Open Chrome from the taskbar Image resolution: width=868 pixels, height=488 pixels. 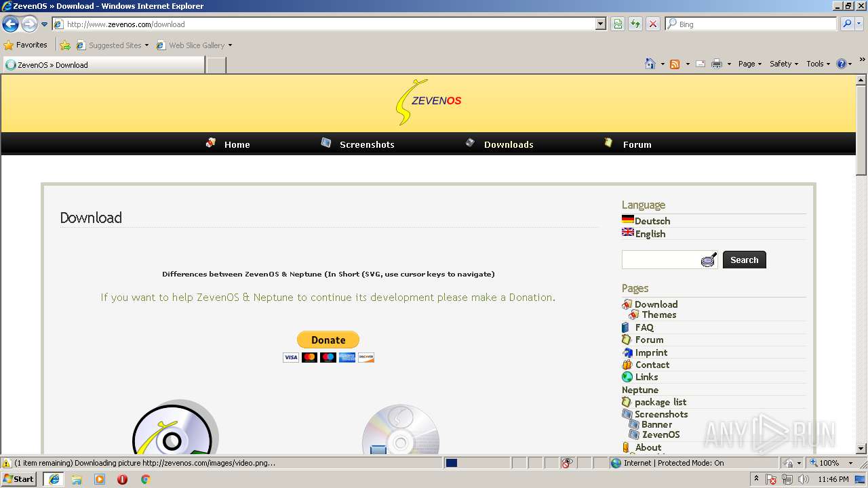coord(144,479)
